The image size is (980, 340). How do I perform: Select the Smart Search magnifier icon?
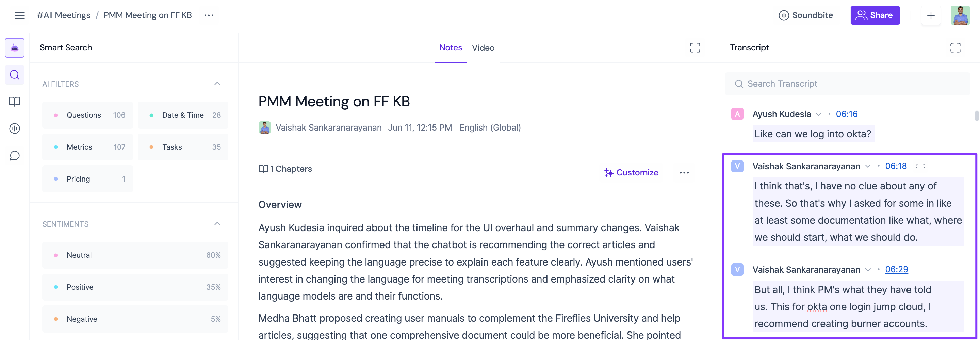(x=14, y=74)
